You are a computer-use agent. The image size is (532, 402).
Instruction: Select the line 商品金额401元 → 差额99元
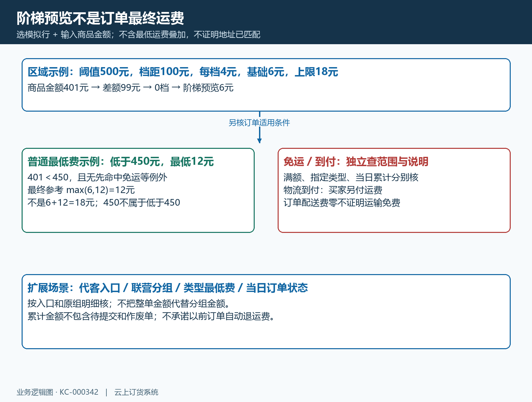click(130, 88)
